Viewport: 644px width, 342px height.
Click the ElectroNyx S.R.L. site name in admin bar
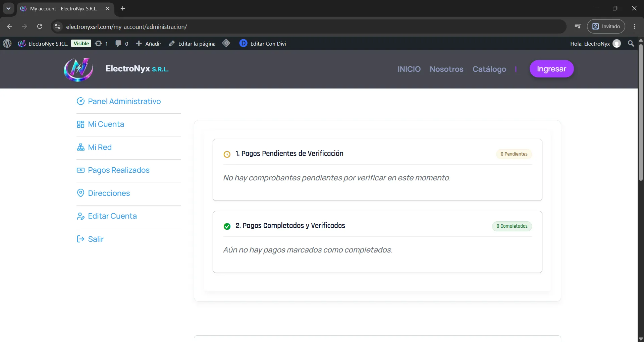click(43, 44)
